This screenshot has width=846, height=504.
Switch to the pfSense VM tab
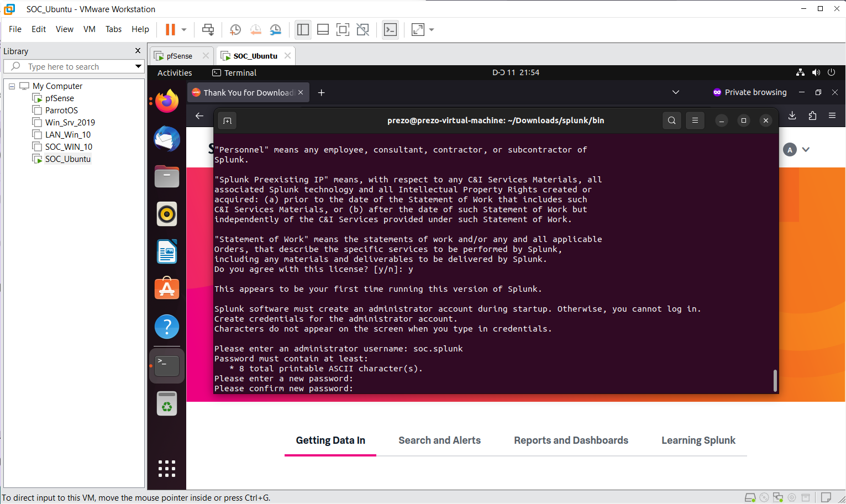pyautogui.click(x=178, y=56)
